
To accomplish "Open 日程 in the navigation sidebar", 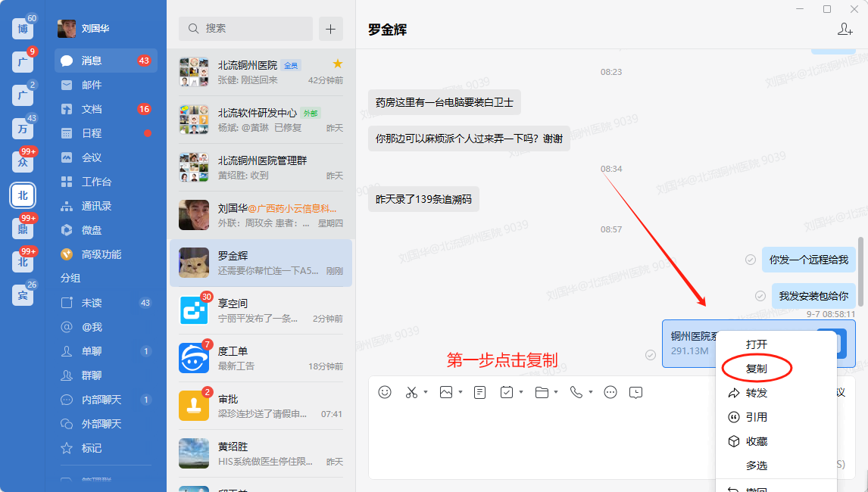I will (x=106, y=133).
